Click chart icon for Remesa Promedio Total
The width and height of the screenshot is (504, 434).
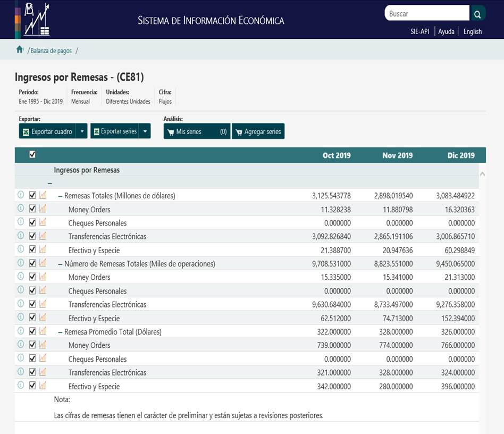tap(43, 331)
